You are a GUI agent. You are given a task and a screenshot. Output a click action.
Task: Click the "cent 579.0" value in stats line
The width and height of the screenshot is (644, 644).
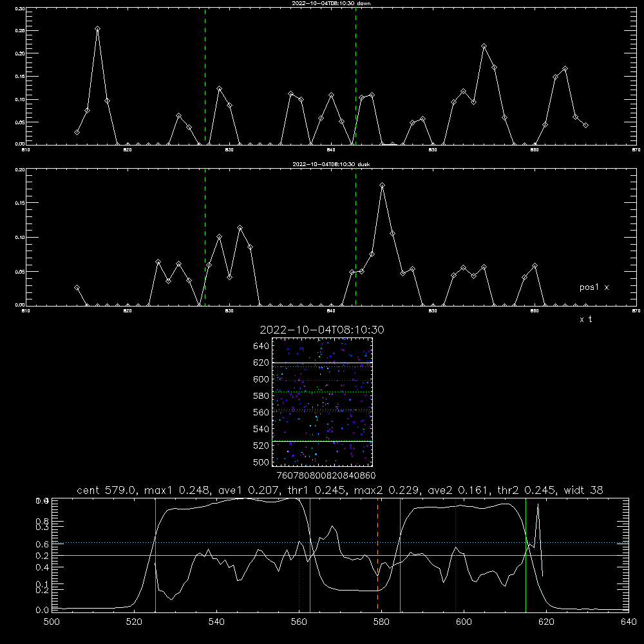(x=108, y=490)
